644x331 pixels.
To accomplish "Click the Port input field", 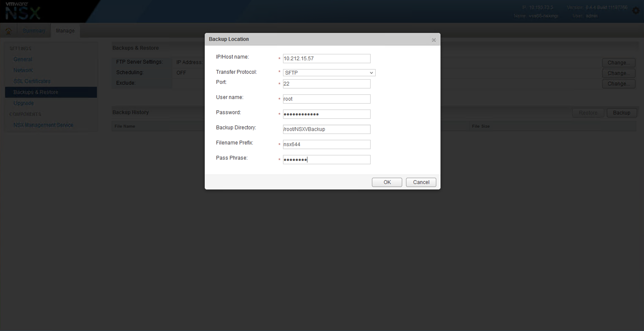I will (326, 84).
